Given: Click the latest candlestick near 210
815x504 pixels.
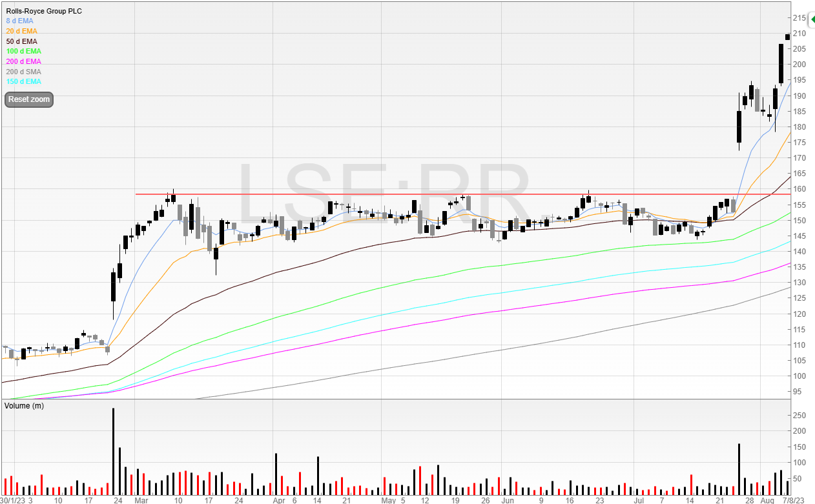Looking at the screenshot, I should click(787, 36).
